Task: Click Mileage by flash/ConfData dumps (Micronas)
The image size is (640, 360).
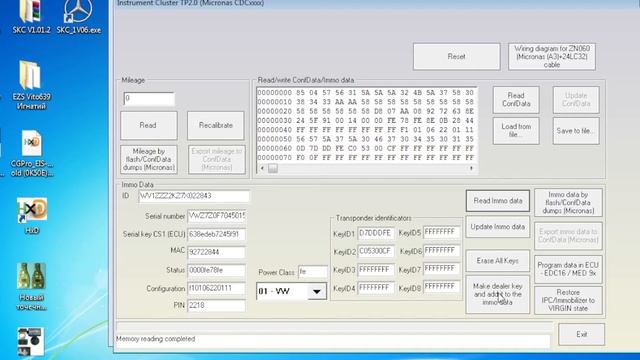Action: coord(149,159)
